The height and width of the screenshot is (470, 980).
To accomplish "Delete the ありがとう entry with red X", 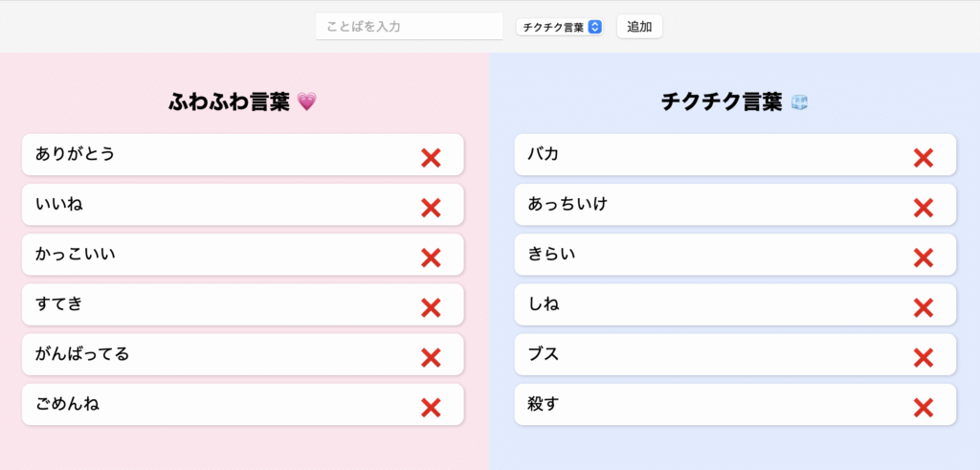I will click(x=431, y=158).
